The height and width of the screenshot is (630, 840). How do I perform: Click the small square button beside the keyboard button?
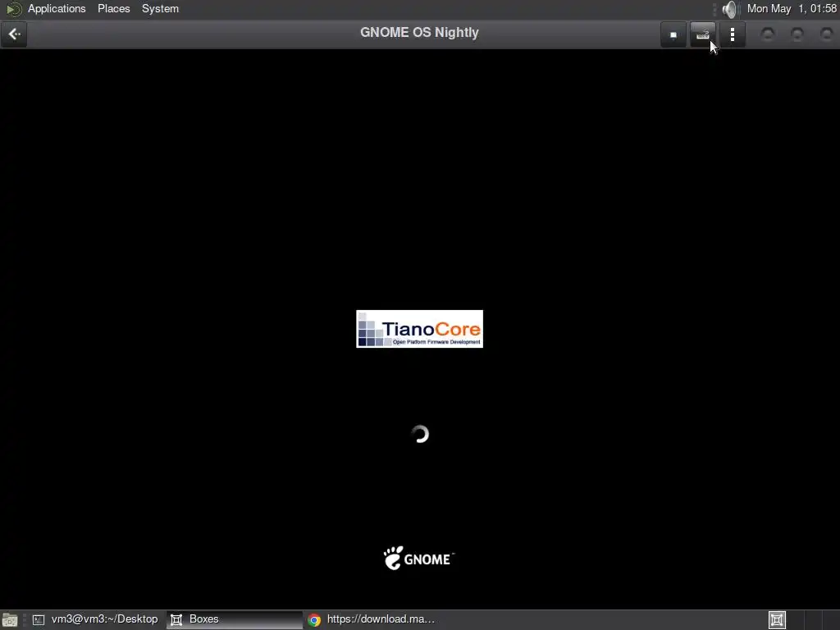point(673,34)
